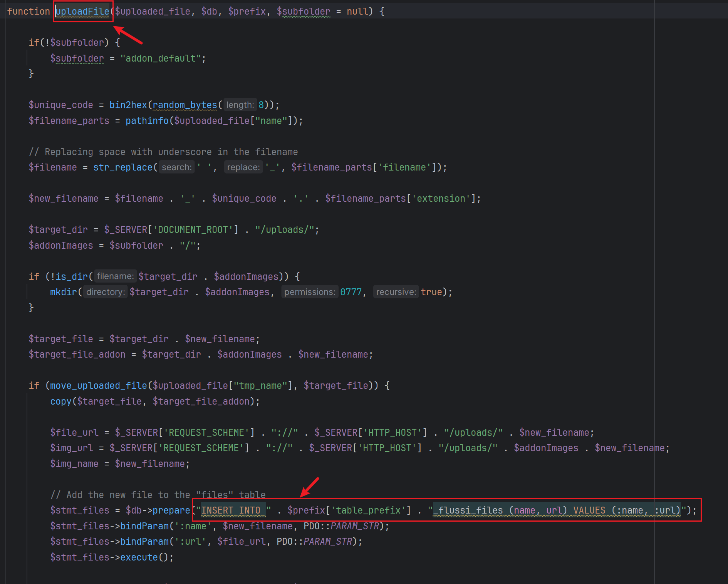728x584 pixels.
Task: Click the 0777 permissions value
Action: pos(351,292)
